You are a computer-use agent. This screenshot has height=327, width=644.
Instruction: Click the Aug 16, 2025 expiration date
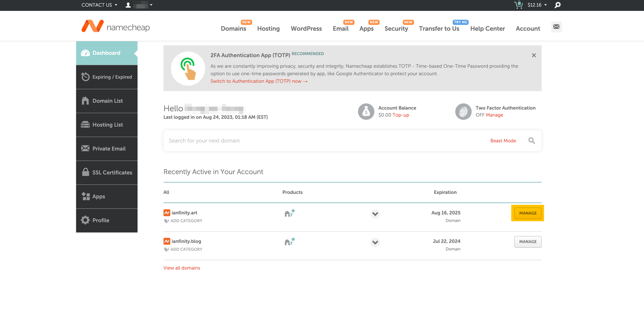pyautogui.click(x=446, y=213)
